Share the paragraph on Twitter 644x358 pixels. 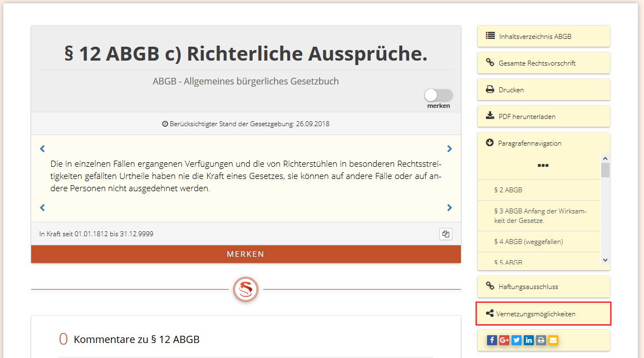(517, 340)
